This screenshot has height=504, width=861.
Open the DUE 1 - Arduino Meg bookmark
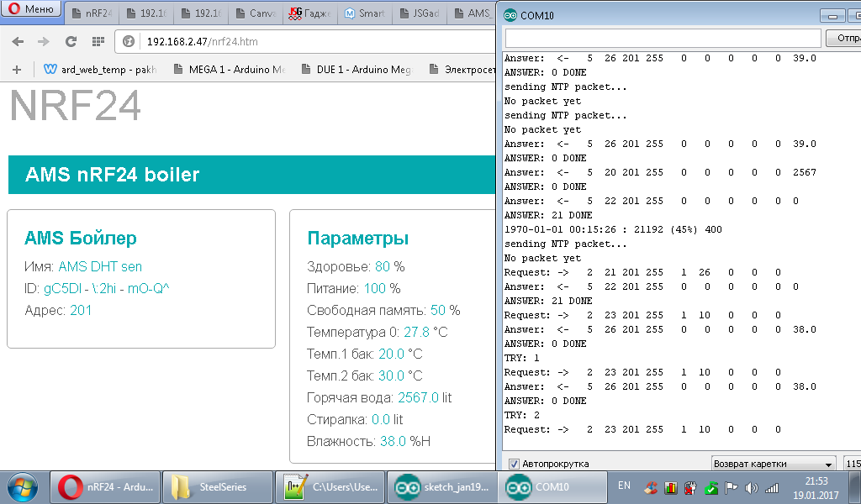pos(357,70)
